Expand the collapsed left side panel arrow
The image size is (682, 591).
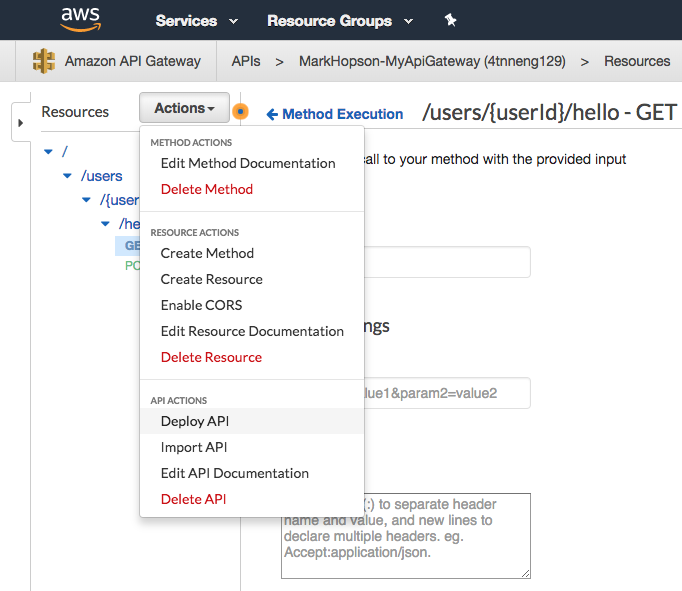pyautogui.click(x=19, y=123)
